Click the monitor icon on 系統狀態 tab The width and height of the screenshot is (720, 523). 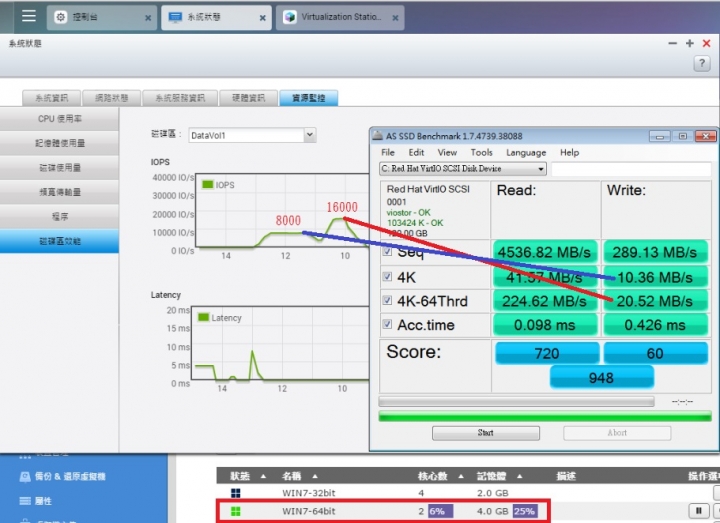tap(175, 17)
